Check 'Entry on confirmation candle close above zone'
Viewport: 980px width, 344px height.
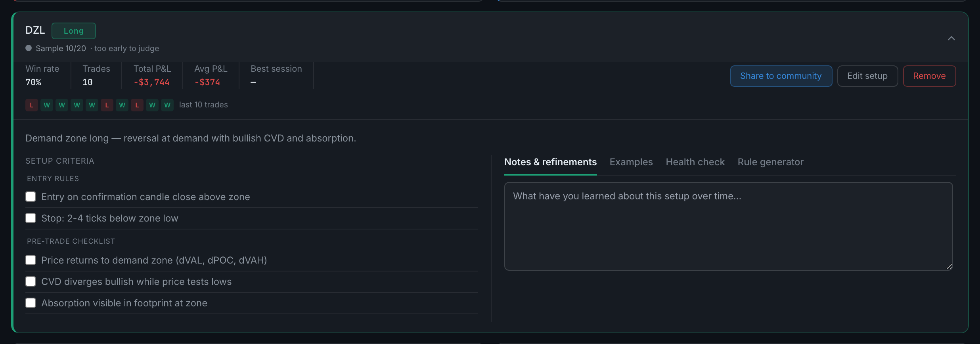(31, 197)
